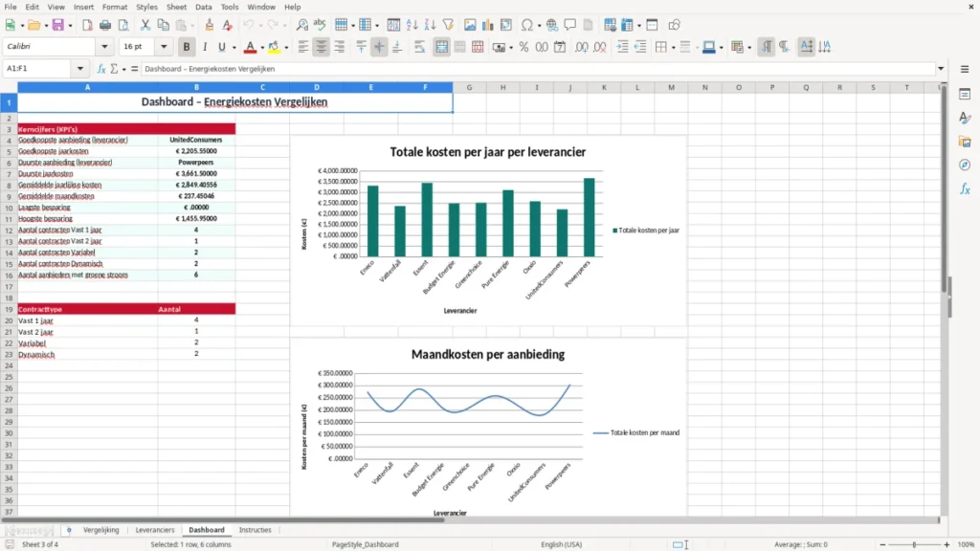This screenshot has height=551, width=980.
Task: Insert a comment using the toolbar
Action: tap(570, 25)
